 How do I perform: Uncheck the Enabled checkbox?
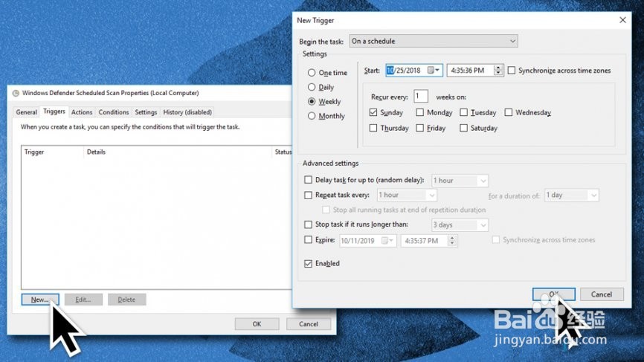point(308,263)
